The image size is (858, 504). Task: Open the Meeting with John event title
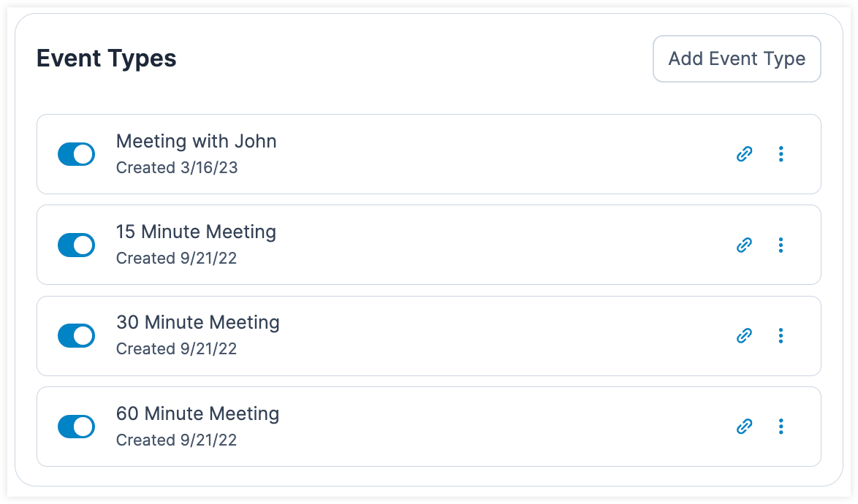(x=196, y=141)
